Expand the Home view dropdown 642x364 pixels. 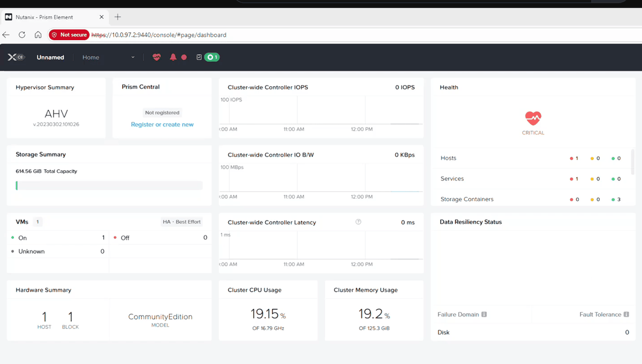[x=109, y=57]
